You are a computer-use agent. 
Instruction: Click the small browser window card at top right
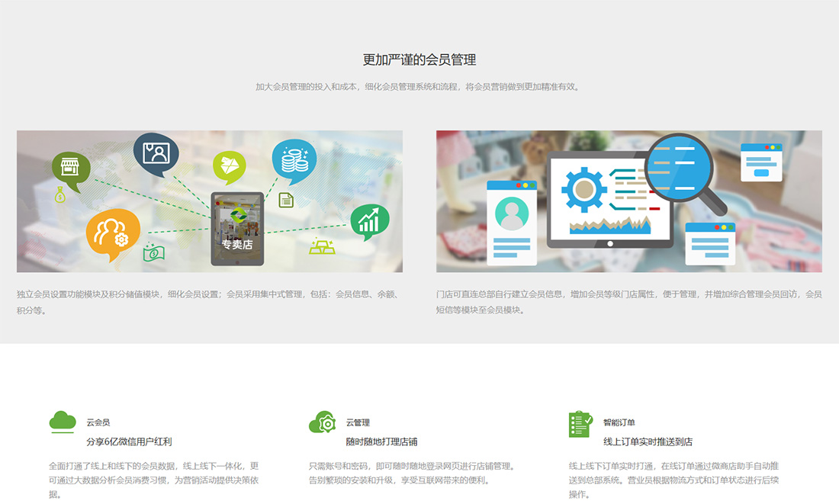pos(761,162)
